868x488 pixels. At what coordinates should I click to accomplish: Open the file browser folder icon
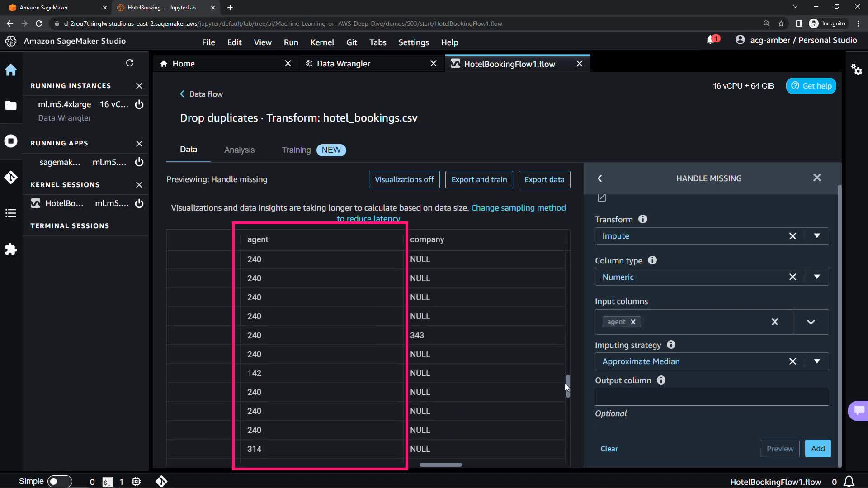coord(11,106)
